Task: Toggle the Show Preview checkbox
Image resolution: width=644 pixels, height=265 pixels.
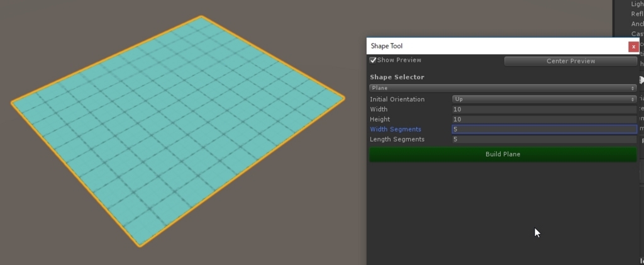Action: point(373,60)
